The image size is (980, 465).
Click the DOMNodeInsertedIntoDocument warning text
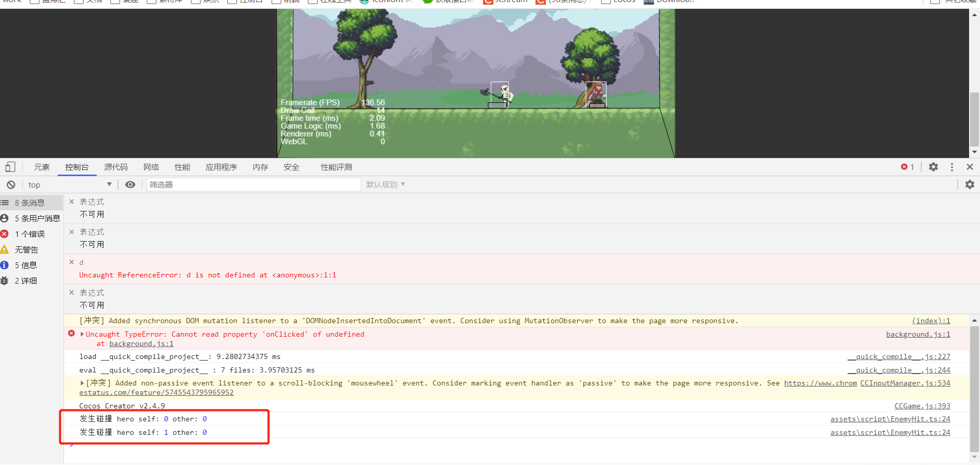409,321
